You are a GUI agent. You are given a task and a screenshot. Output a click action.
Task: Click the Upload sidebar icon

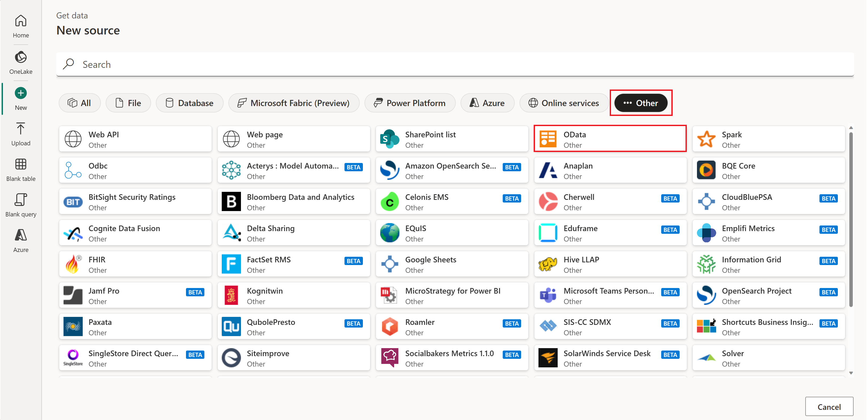tap(21, 129)
